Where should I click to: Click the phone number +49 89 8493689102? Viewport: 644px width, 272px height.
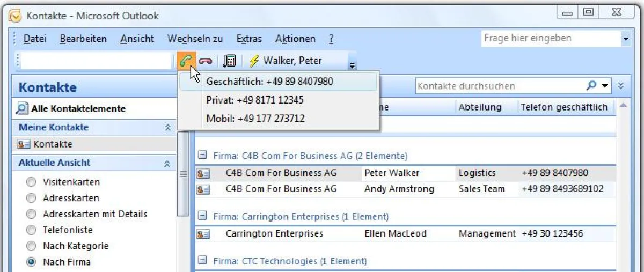562,189
